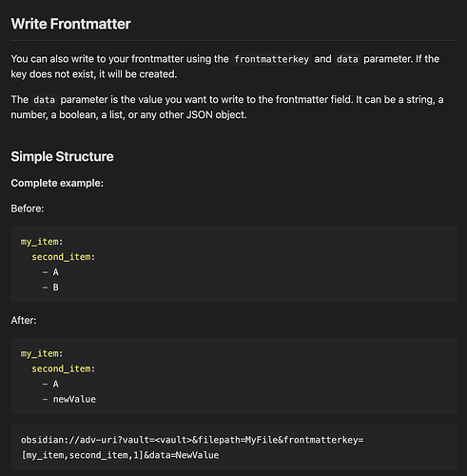467x476 pixels.
Task: Click the data inline code after 'The'
Action: pyautogui.click(x=45, y=100)
